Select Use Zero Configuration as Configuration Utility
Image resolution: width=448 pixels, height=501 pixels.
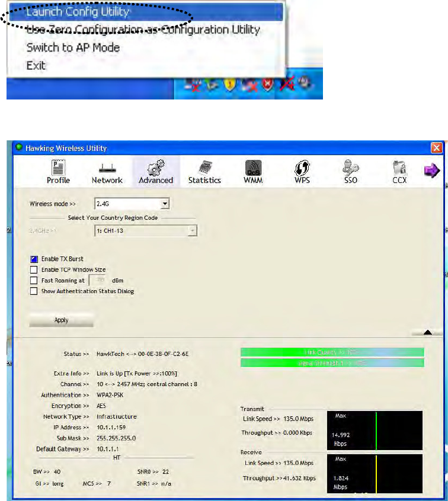[143, 30]
